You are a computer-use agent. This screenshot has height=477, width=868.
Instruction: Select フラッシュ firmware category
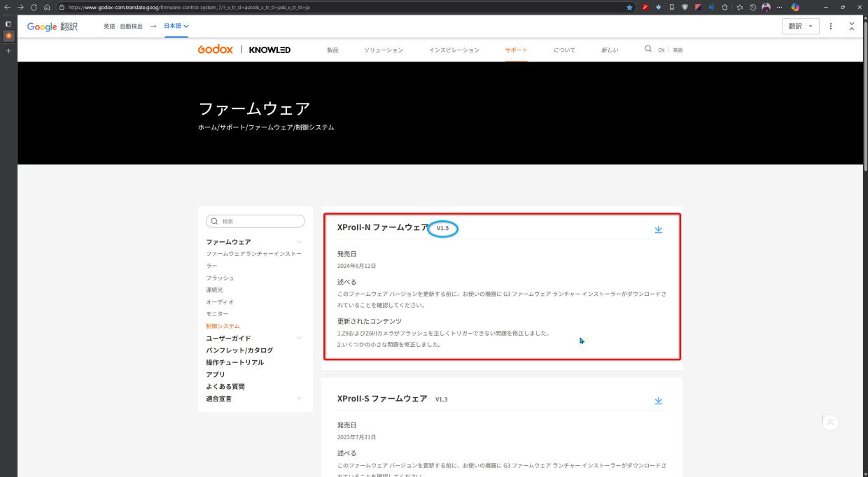click(x=220, y=278)
